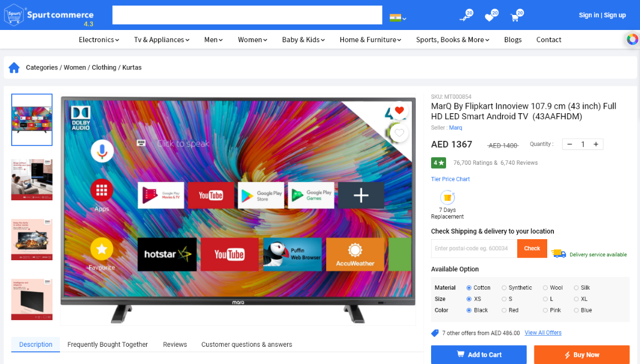This screenshot has height=364, width=640.
Task: Select size L option
Action: click(x=546, y=299)
